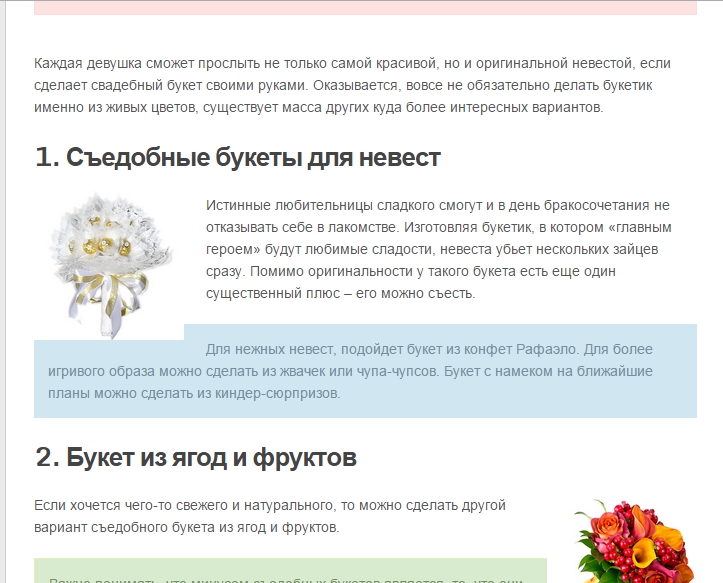
Task: Click heading "2. Букет из ягод и фруктов"
Action: tap(196, 457)
